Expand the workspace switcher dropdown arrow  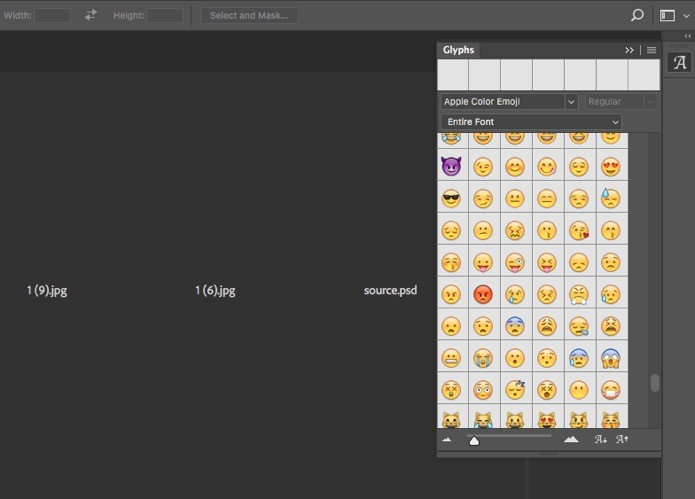[x=686, y=16]
